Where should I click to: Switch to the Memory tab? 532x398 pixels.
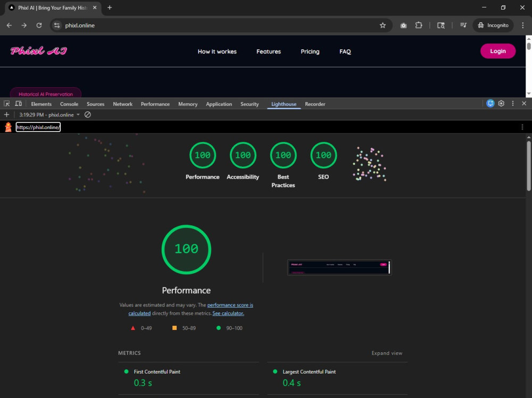coord(188,104)
